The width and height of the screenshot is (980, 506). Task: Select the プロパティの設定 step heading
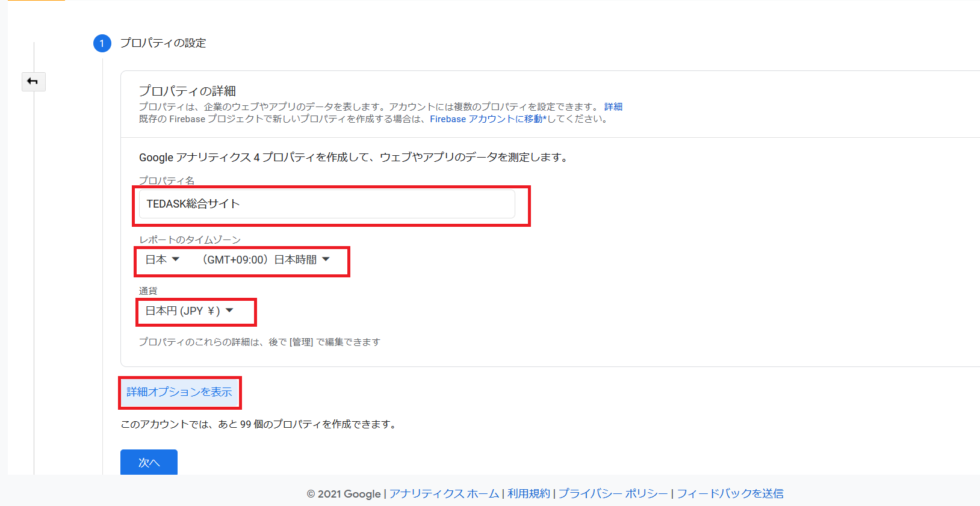(163, 43)
